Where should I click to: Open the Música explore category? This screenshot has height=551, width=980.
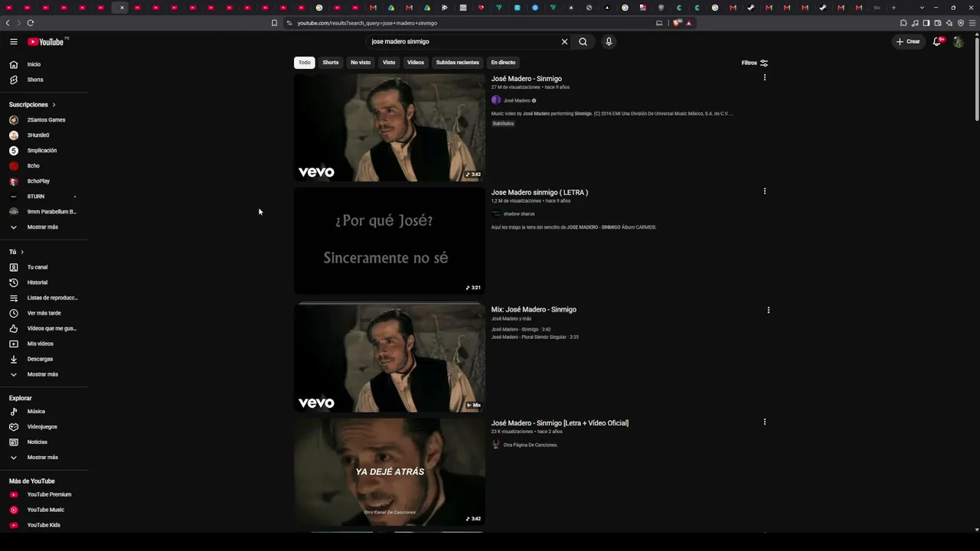point(44,411)
